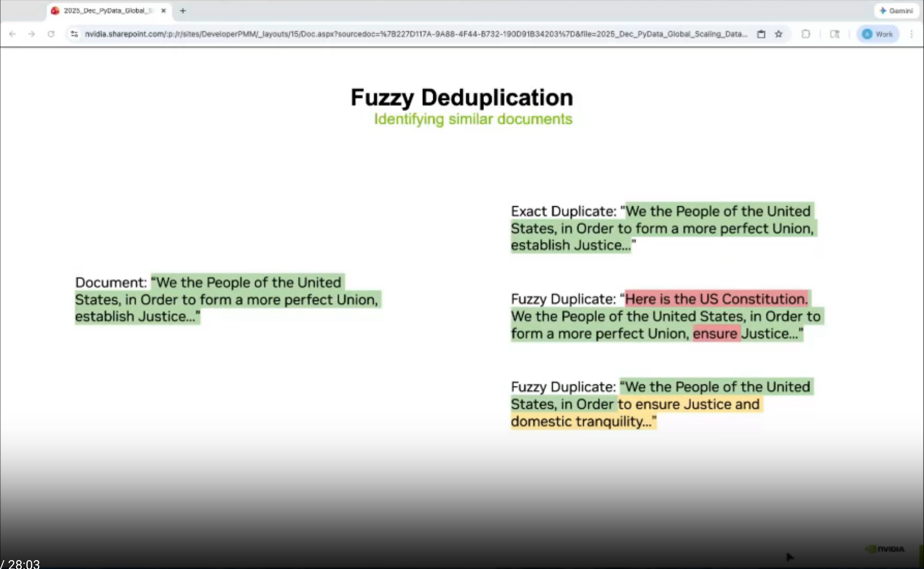Viewport: 924px width, 569px height.
Task: Click the sharepoint URL address field
Action: tap(415, 34)
